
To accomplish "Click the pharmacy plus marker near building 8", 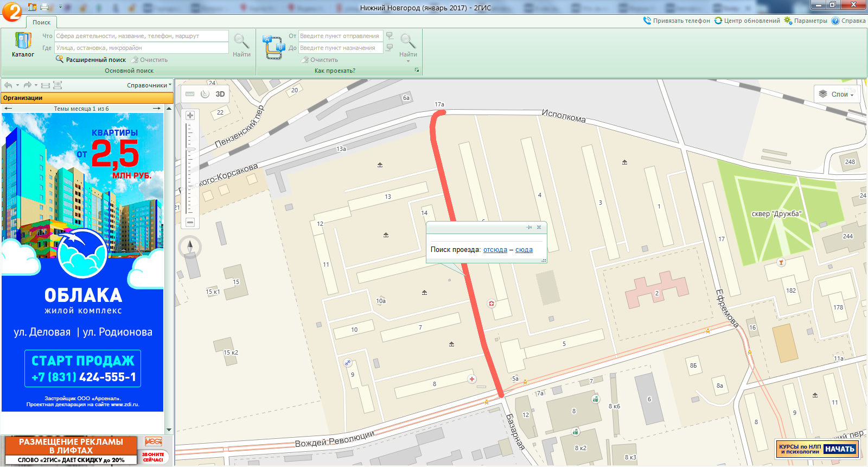I will [472, 379].
